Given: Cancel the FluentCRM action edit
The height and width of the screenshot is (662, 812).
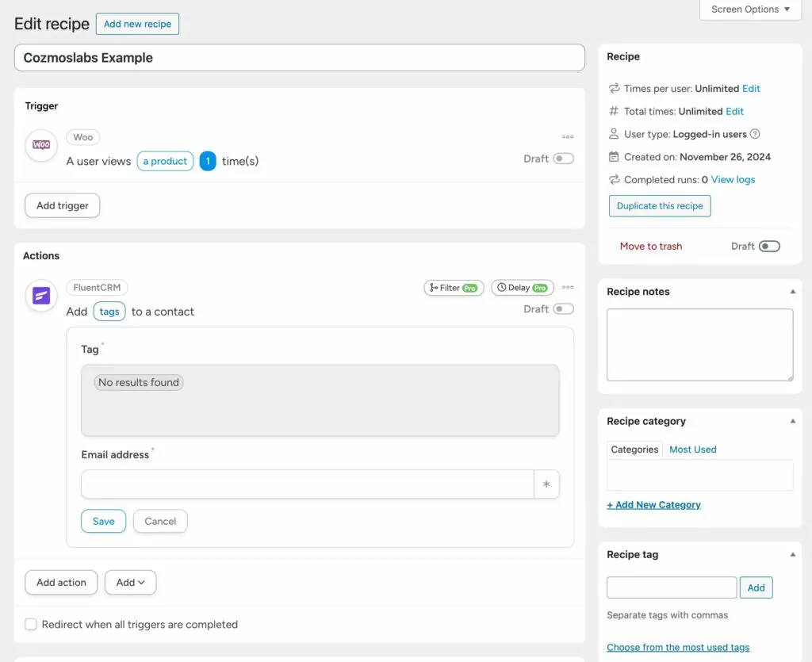Looking at the screenshot, I should coord(160,521).
